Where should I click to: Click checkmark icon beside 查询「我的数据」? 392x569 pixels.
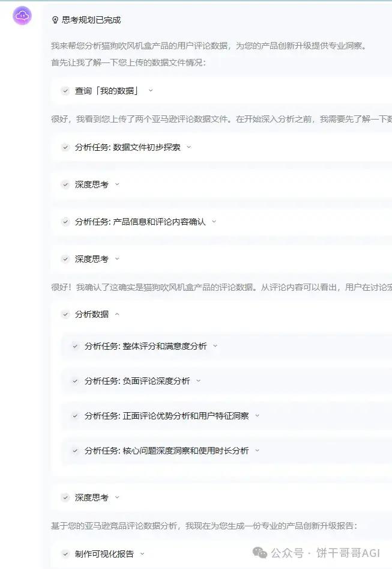[65, 91]
